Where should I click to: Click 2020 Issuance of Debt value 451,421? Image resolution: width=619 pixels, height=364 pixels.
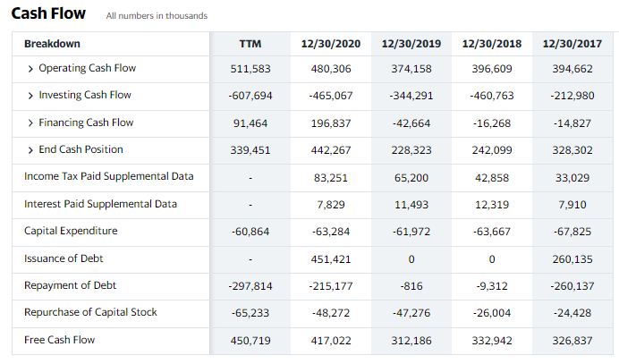point(332,259)
